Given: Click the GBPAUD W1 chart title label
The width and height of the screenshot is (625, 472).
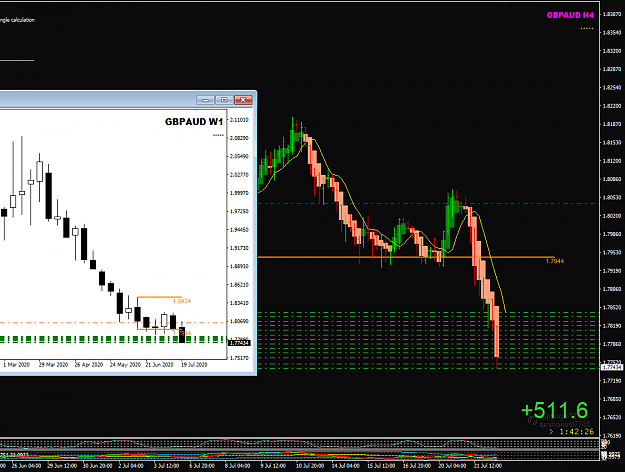Looking at the screenshot, I should pos(194,122).
